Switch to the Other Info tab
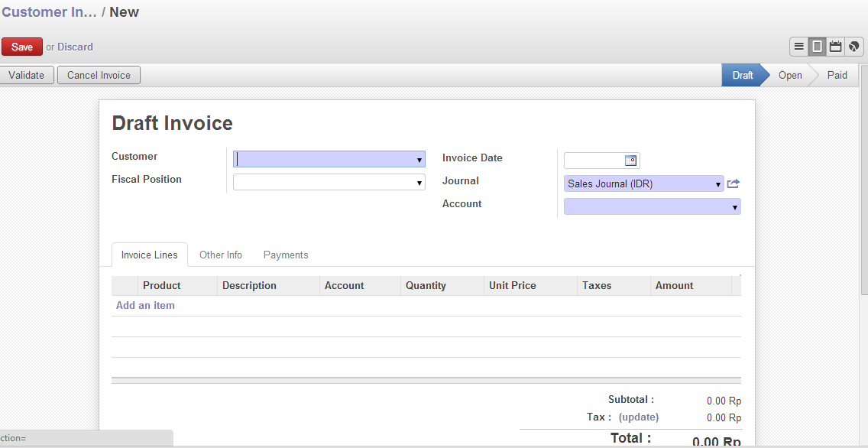Image resolution: width=868 pixels, height=448 pixels. pyautogui.click(x=221, y=255)
